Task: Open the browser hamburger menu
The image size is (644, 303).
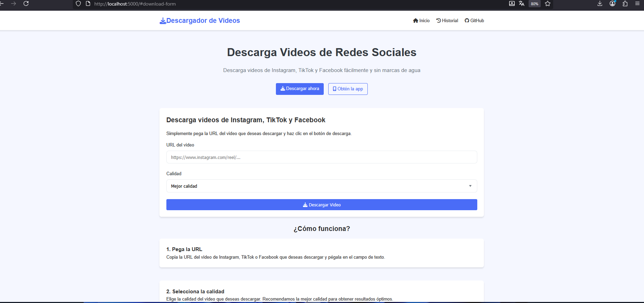Action: pos(637,4)
